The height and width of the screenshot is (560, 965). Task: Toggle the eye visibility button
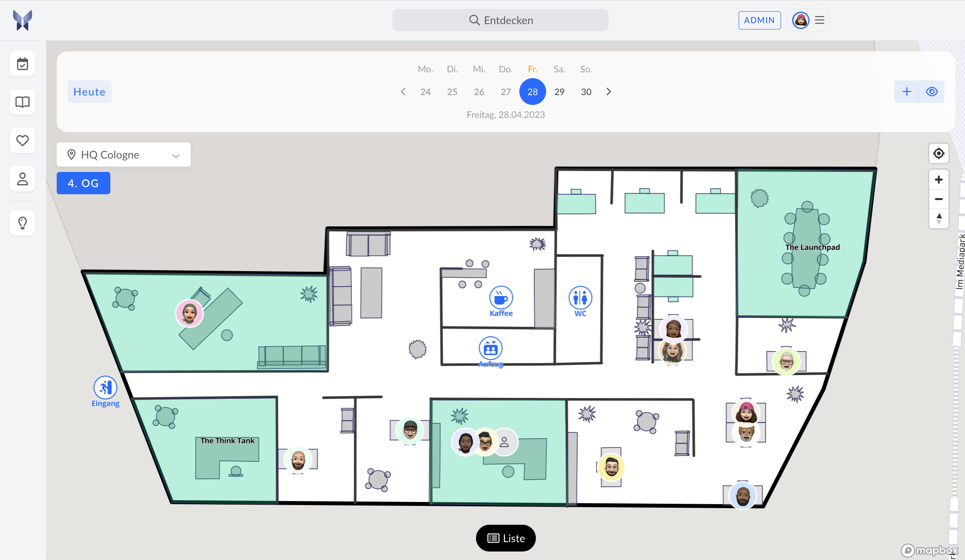[932, 92]
